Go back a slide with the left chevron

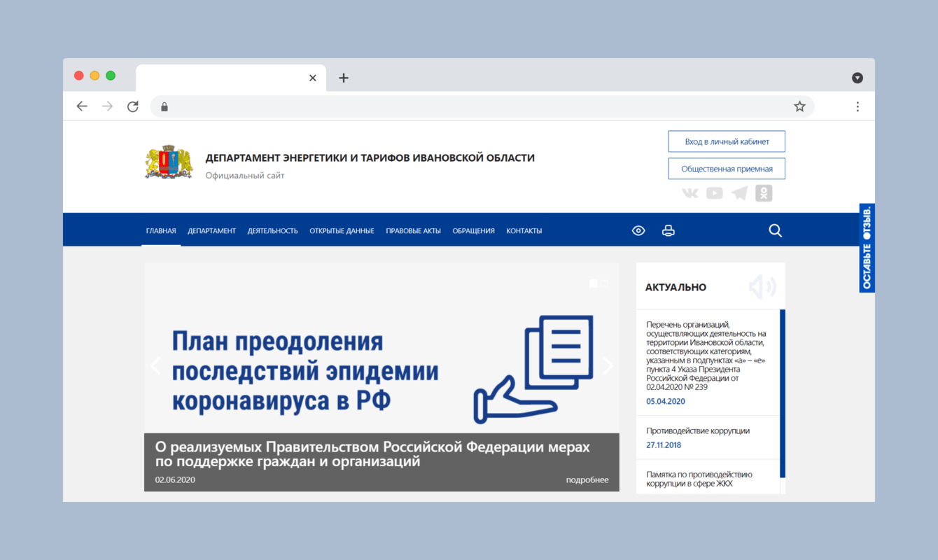pos(155,365)
